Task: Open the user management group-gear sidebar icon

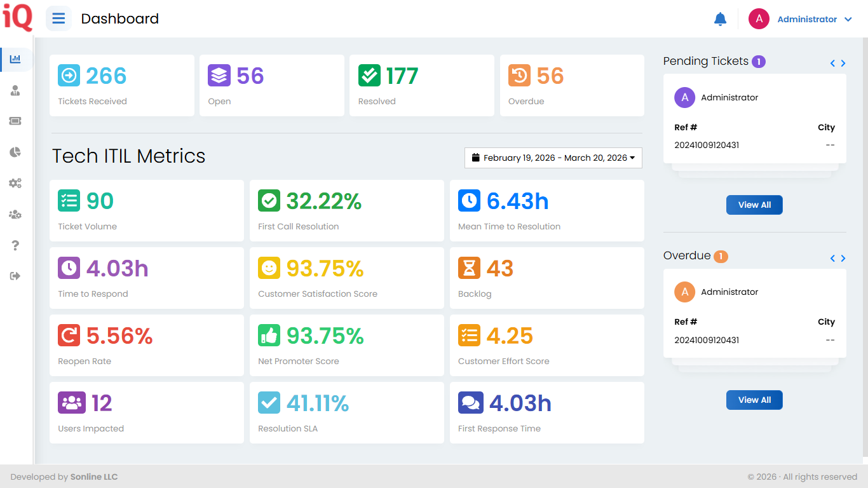Action: click(15, 214)
